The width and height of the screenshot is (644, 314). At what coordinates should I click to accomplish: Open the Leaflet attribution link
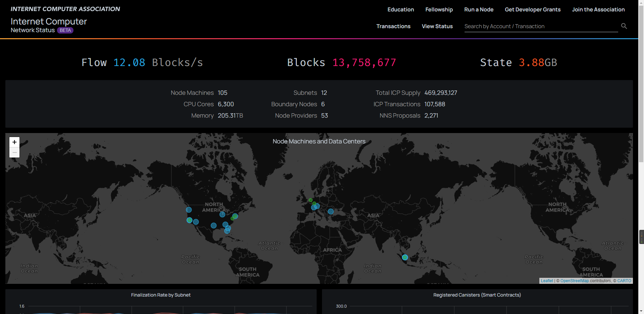(547, 281)
